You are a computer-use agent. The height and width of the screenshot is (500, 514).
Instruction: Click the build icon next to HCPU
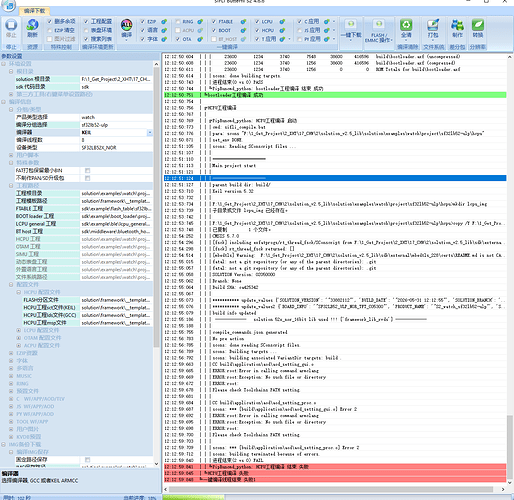(282, 30)
